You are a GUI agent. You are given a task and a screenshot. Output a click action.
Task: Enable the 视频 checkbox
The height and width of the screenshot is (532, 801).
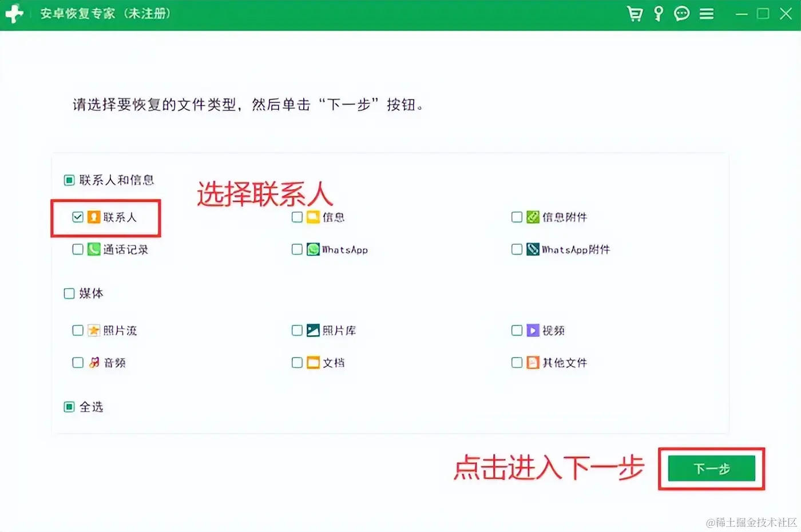click(517, 330)
